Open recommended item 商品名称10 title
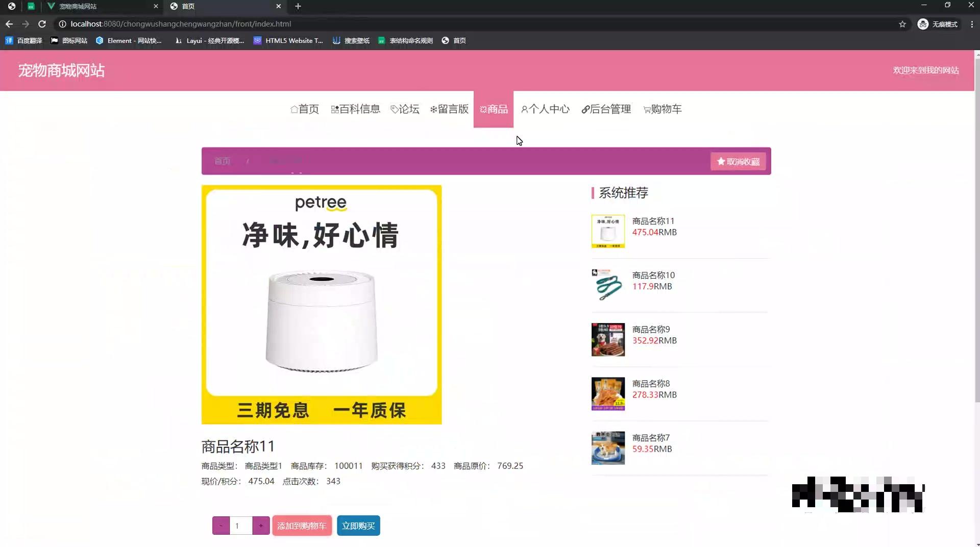Screen dimensions: 980x547 pyautogui.click(x=653, y=275)
